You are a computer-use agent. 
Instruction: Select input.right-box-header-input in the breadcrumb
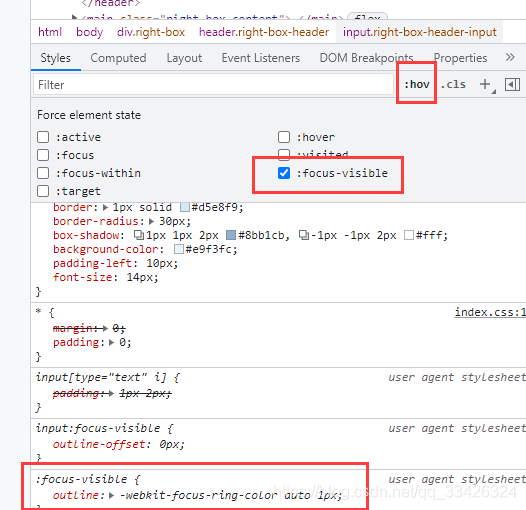(x=419, y=32)
